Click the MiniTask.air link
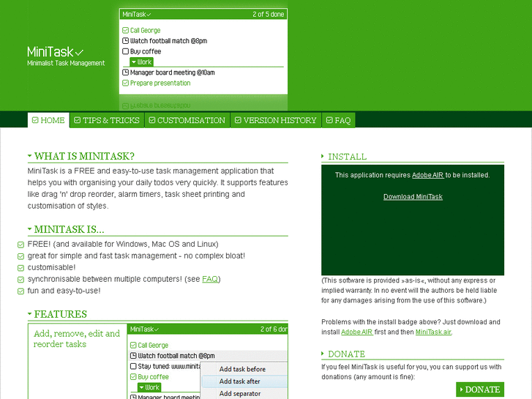This screenshot has width=532, height=399. coord(433,332)
